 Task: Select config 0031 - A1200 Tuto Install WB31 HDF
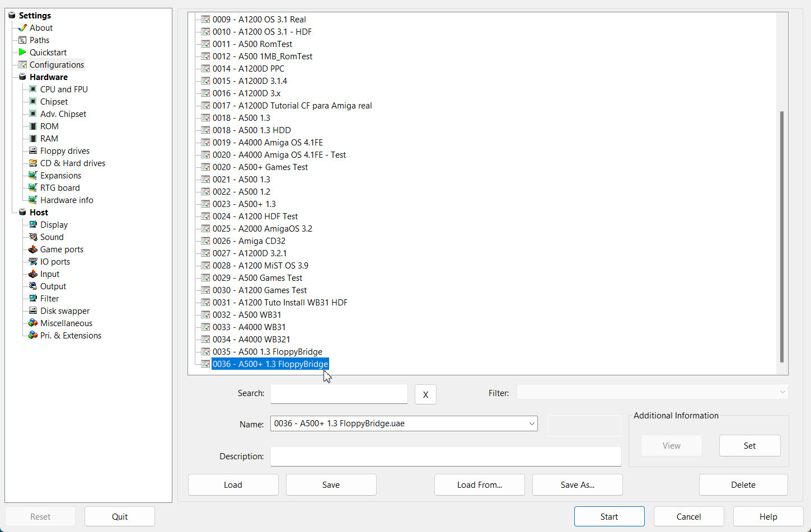point(280,303)
